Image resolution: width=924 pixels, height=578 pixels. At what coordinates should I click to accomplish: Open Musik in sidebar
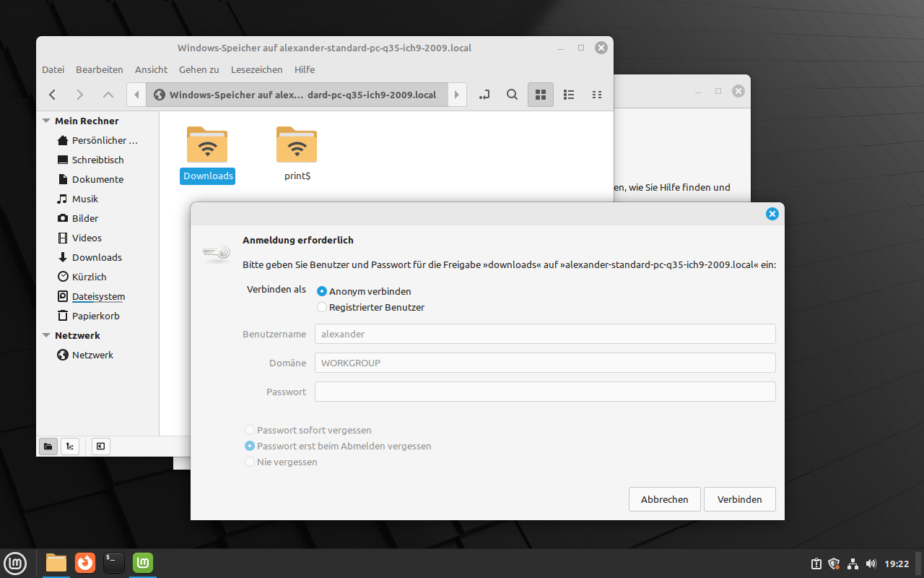coord(97,199)
